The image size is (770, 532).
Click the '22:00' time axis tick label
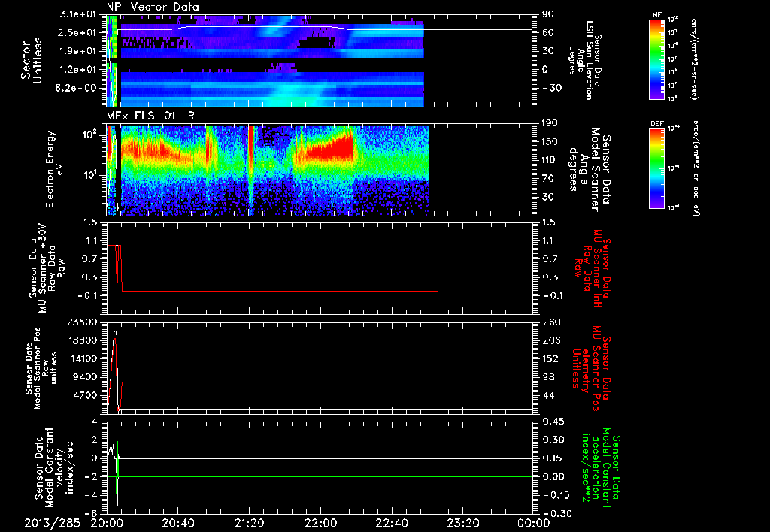click(x=320, y=523)
